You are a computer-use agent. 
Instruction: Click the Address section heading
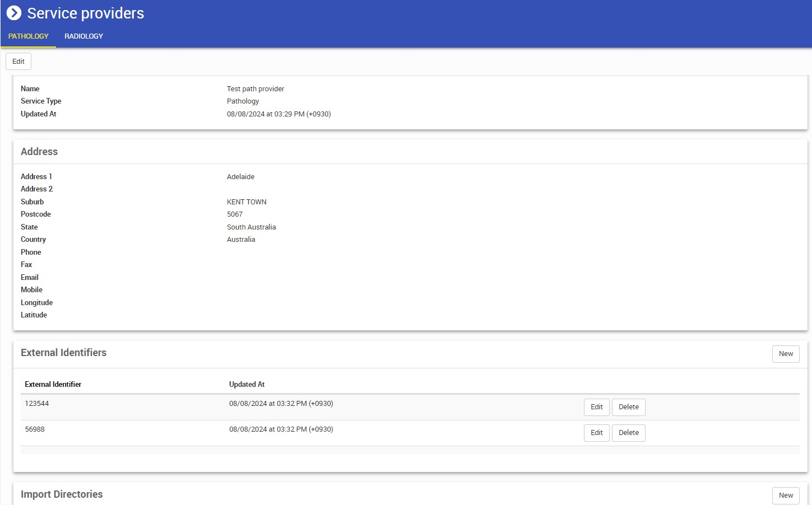click(39, 152)
